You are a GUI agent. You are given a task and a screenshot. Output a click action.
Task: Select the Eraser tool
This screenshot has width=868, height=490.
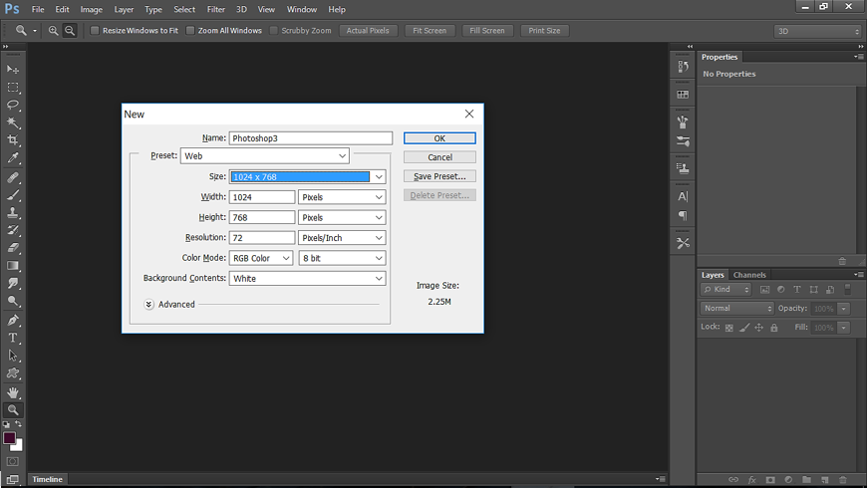point(13,248)
